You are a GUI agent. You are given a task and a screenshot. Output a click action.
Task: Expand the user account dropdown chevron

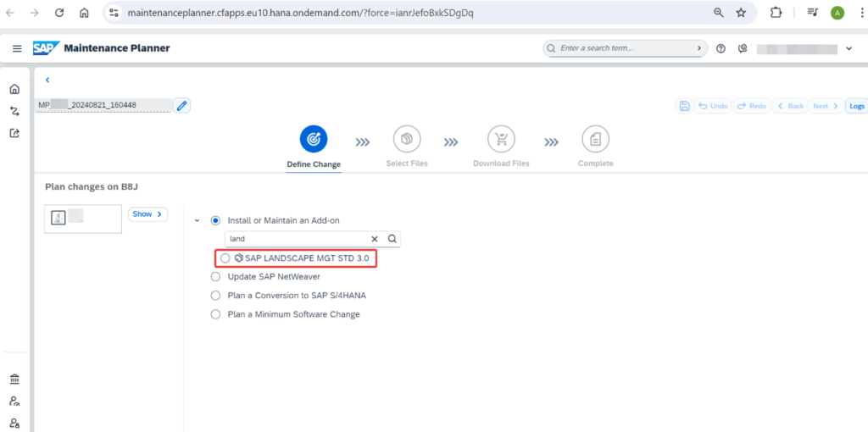(849, 48)
